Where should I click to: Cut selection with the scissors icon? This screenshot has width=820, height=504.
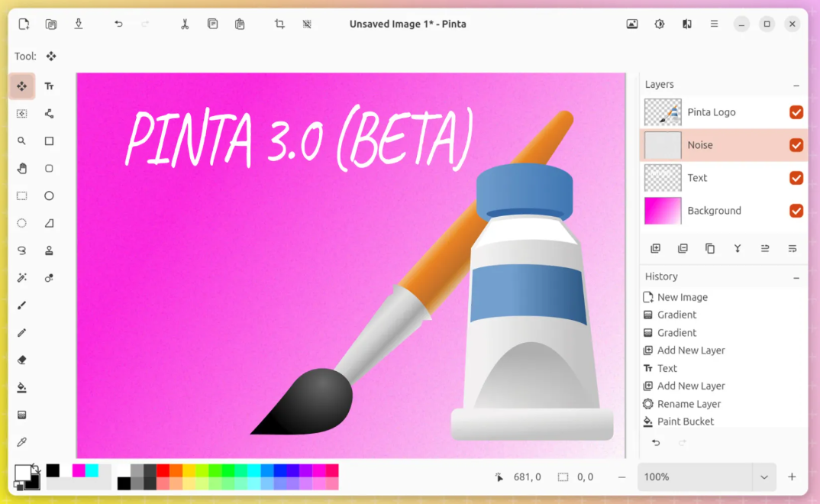[185, 24]
